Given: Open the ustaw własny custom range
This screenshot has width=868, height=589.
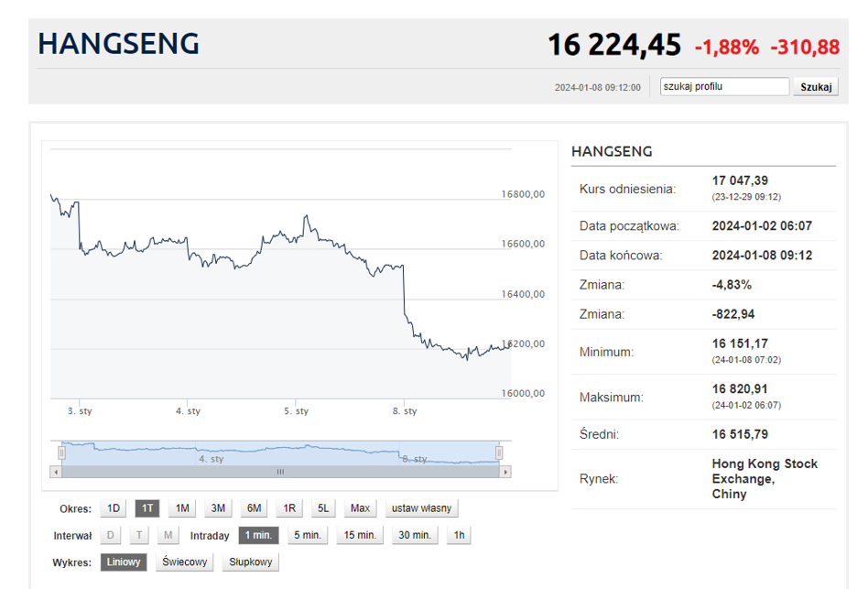Looking at the screenshot, I should click(x=421, y=508).
